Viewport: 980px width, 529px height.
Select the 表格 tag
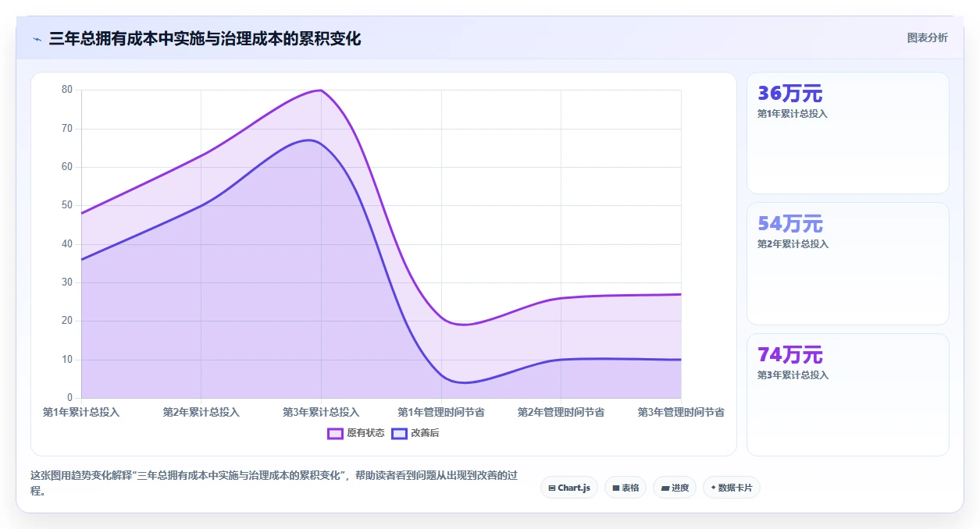[625, 488]
